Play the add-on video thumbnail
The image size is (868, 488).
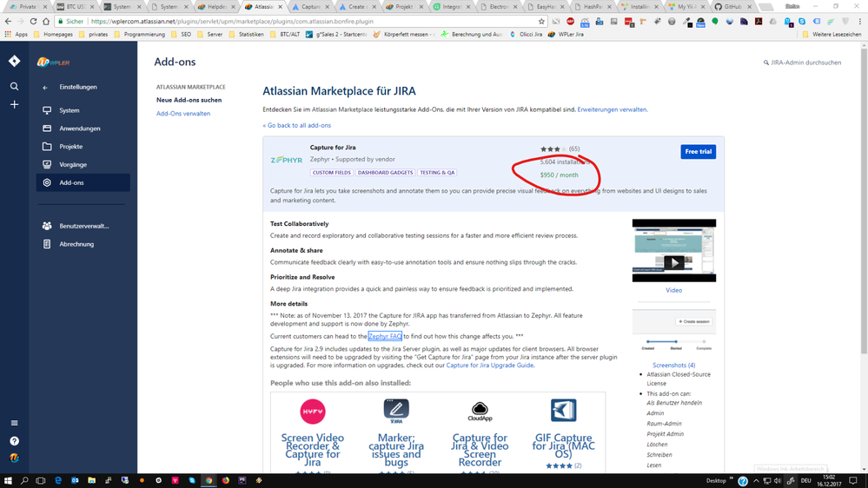tap(673, 263)
